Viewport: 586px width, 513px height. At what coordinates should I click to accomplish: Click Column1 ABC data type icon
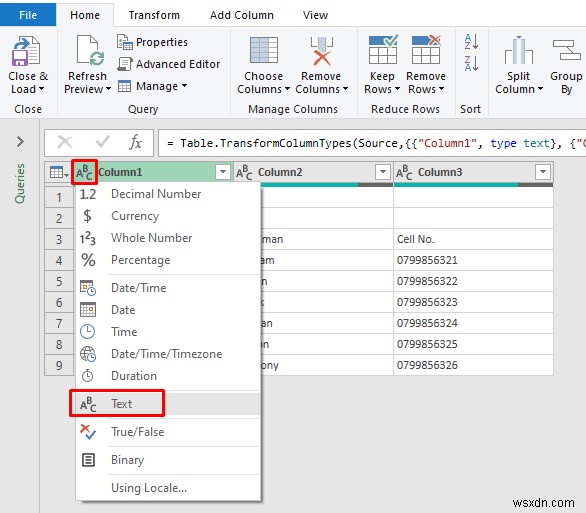(84, 172)
